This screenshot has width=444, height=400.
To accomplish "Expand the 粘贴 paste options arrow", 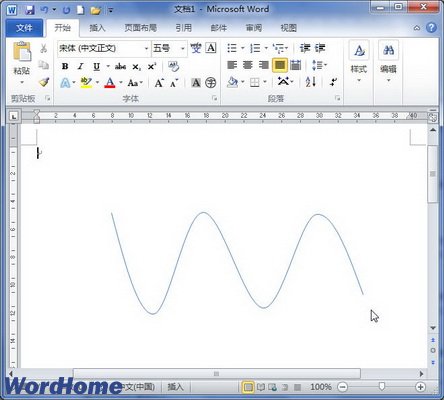I will coord(22,82).
